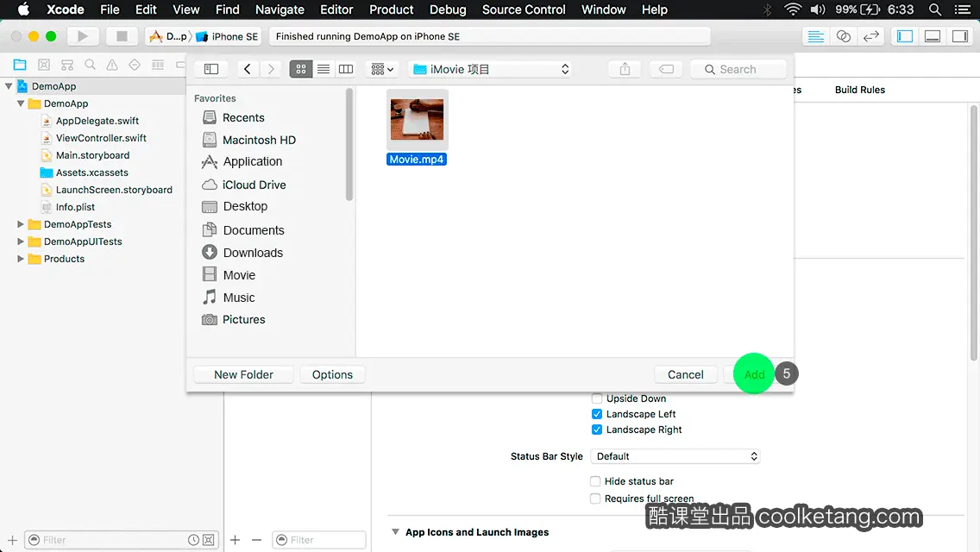Open the Debug navigator icon
Image resolution: width=980 pixels, height=552 pixels.
pos(158,65)
